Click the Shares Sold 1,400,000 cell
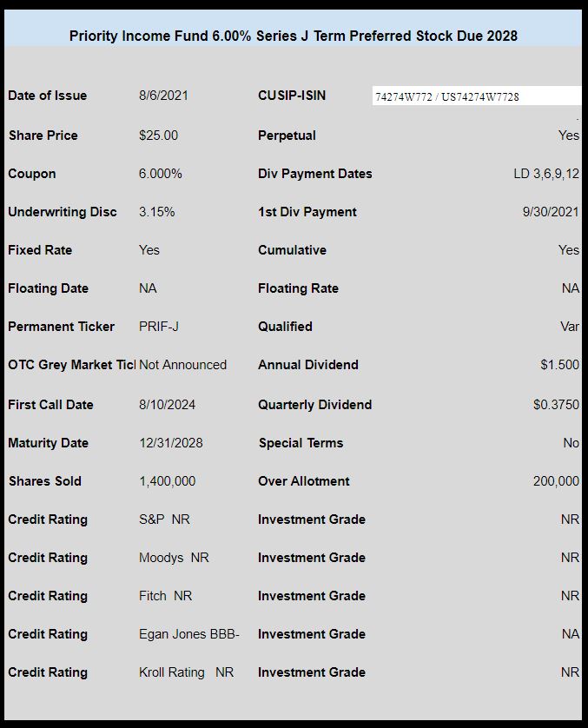The image size is (588, 728). (167, 481)
